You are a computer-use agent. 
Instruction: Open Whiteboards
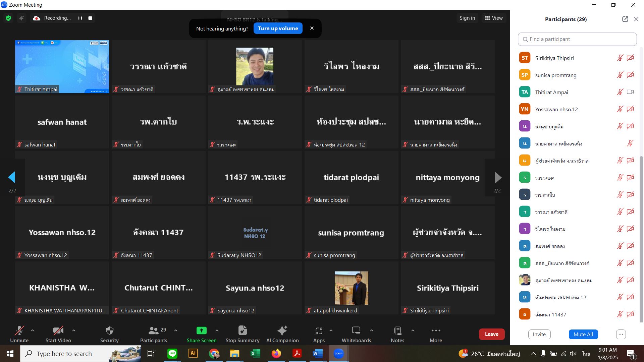pyautogui.click(x=356, y=334)
